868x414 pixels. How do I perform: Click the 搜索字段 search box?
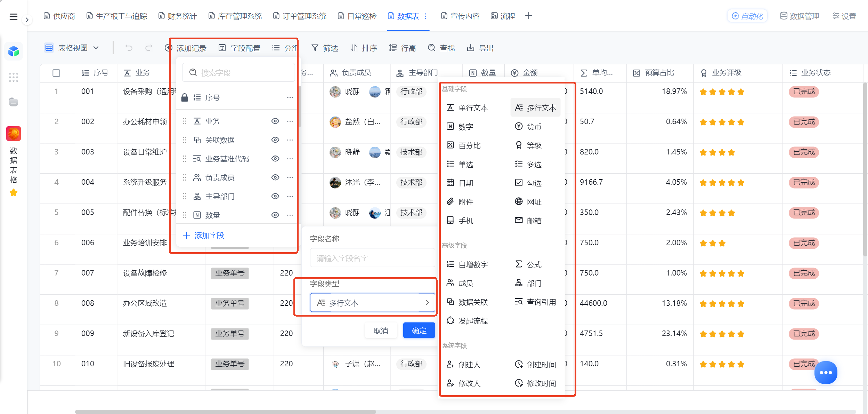238,73
